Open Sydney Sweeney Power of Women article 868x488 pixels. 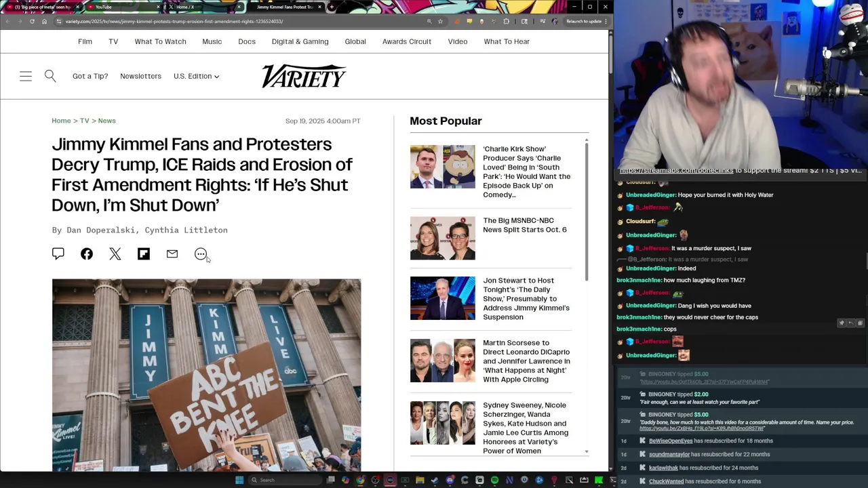point(526,428)
